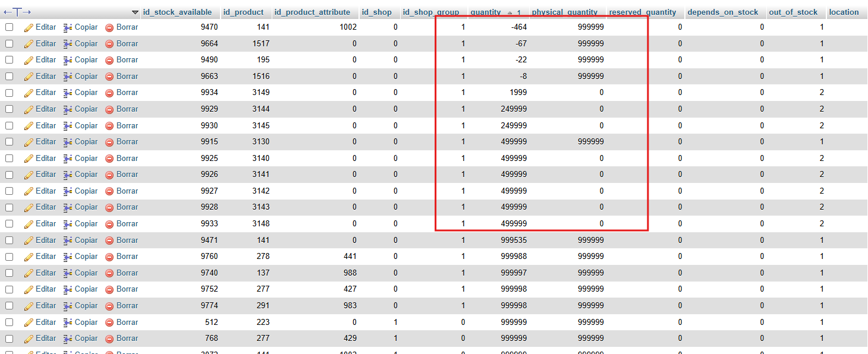Click id_product cell 1517
This screenshot has height=354, width=868.
point(260,44)
